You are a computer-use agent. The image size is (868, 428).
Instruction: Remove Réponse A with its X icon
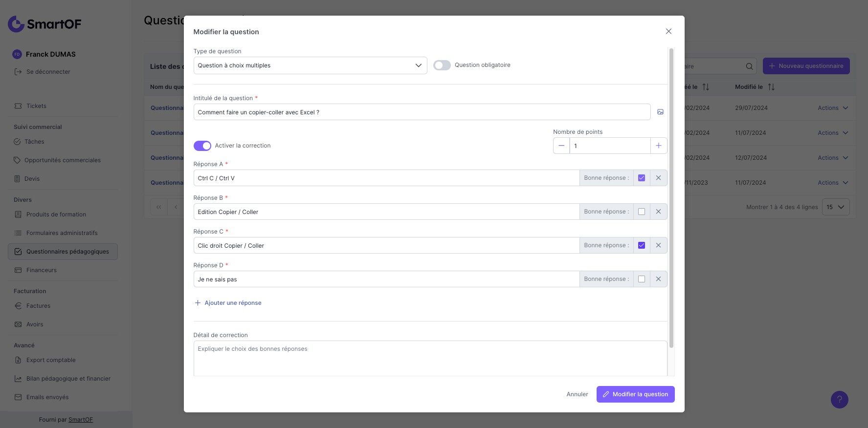point(658,178)
